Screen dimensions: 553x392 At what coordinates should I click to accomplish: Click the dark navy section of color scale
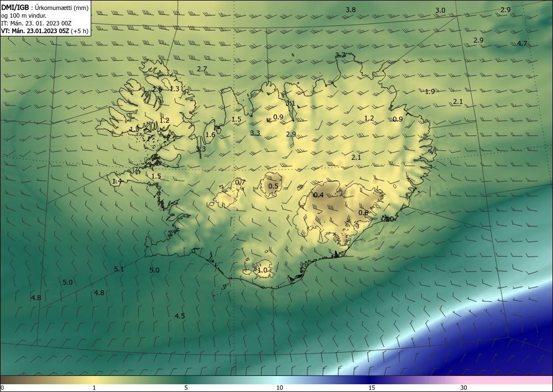click(x=371, y=380)
